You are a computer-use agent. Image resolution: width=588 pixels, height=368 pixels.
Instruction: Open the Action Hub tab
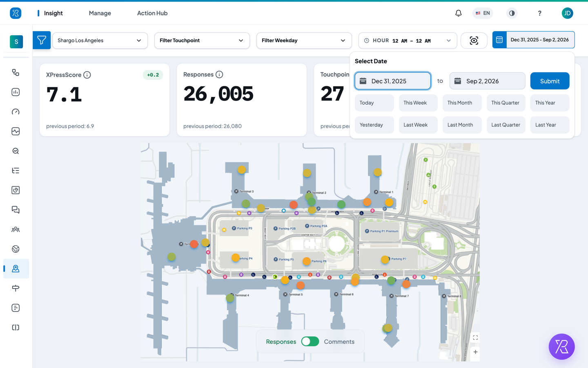[x=152, y=13]
